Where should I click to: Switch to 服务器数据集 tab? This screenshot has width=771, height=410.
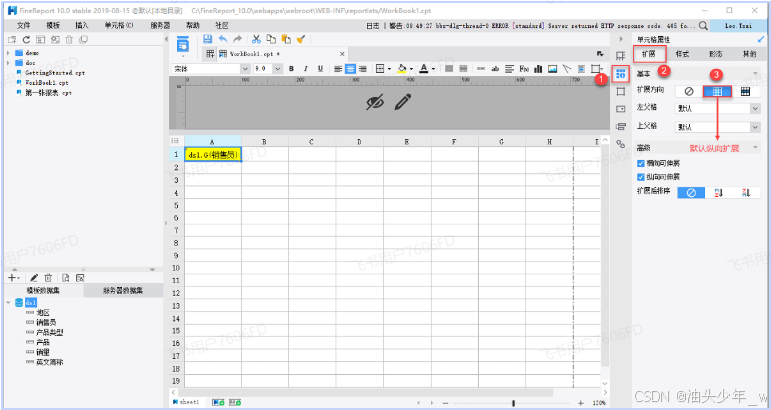coord(123,291)
